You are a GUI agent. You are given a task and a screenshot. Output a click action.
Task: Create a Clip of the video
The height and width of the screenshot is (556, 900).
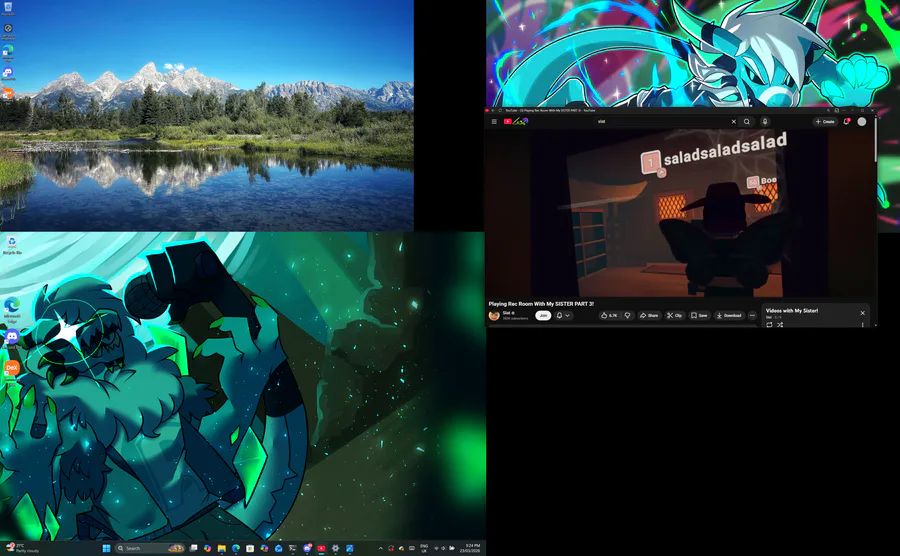tap(674, 316)
